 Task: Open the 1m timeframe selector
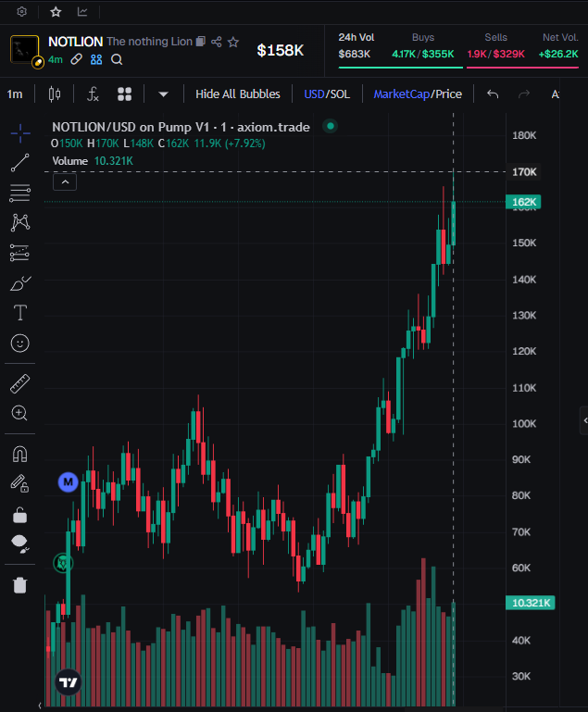pyautogui.click(x=15, y=94)
